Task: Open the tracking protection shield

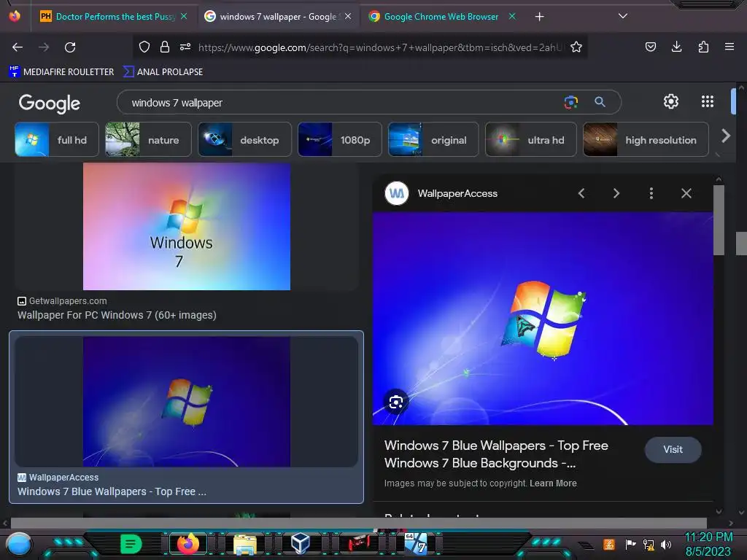Action: [x=144, y=47]
